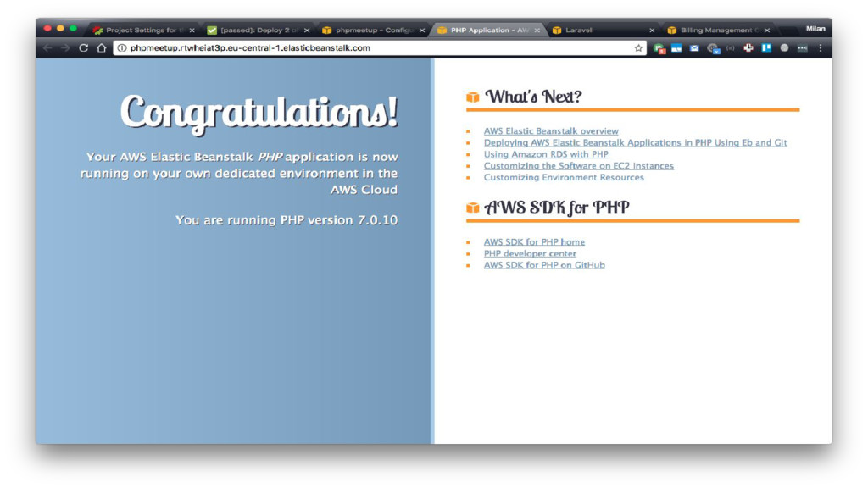The width and height of the screenshot is (868, 488).
Task: Click the What's Next? heading
Action: pyautogui.click(x=533, y=97)
